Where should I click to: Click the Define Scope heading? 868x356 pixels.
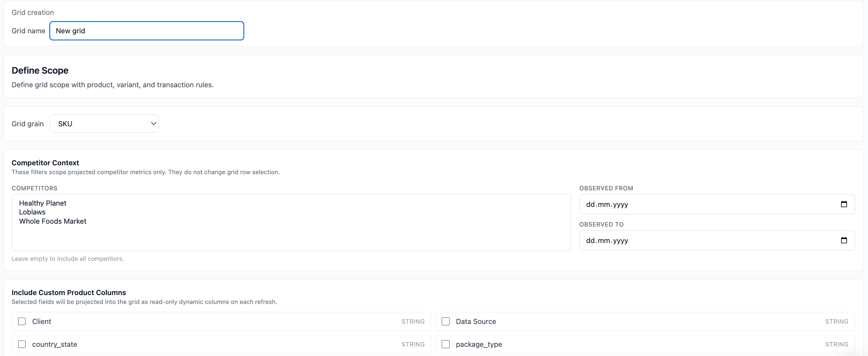coord(40,70)
